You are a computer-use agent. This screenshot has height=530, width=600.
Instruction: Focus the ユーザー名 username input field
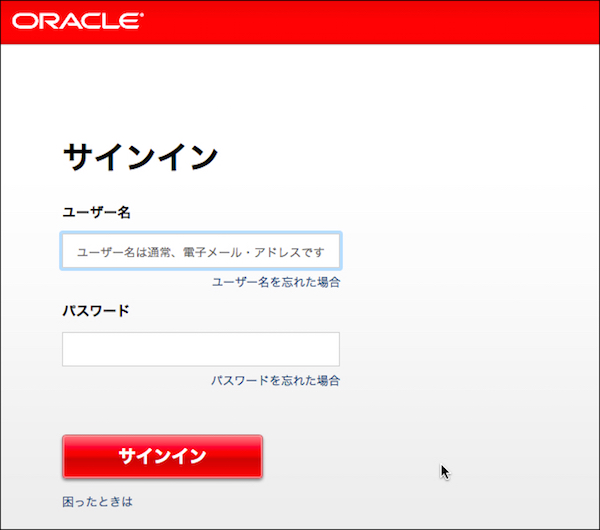point(200,251)
